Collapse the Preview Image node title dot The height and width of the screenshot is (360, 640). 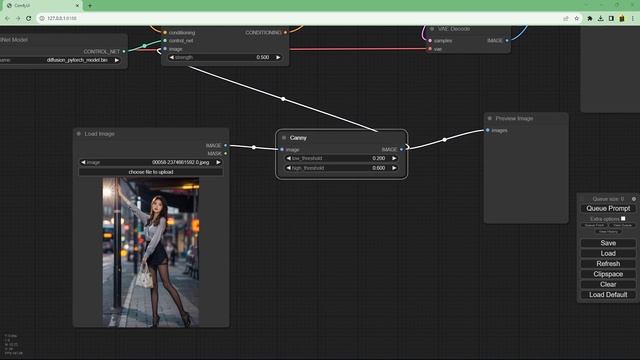pyautogui.click(x=490, y=118)
